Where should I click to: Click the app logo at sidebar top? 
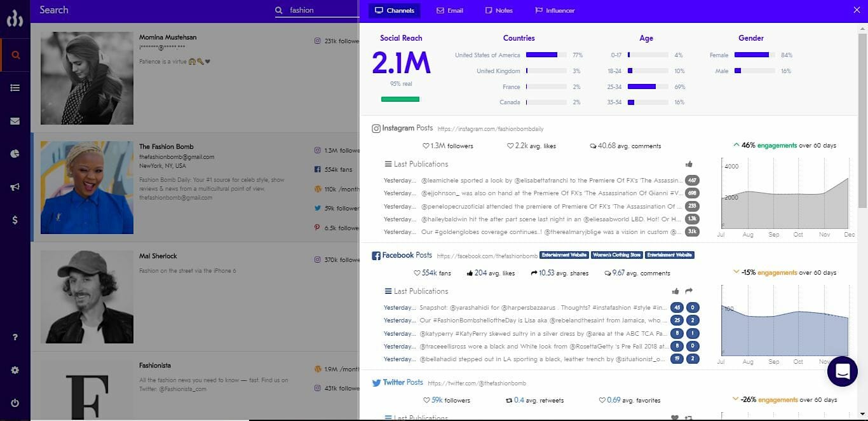click(x=15, y=18)
